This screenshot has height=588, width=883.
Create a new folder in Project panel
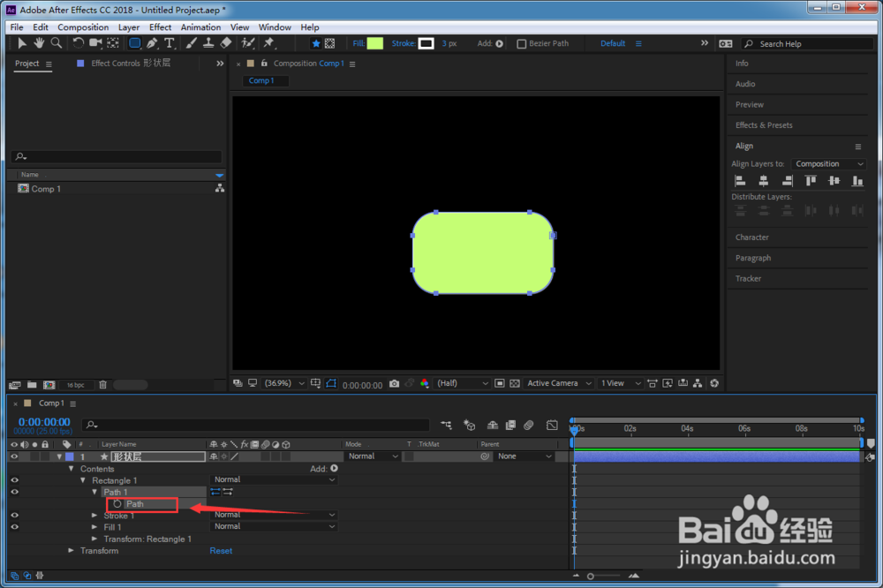click(x=32, y=385)
